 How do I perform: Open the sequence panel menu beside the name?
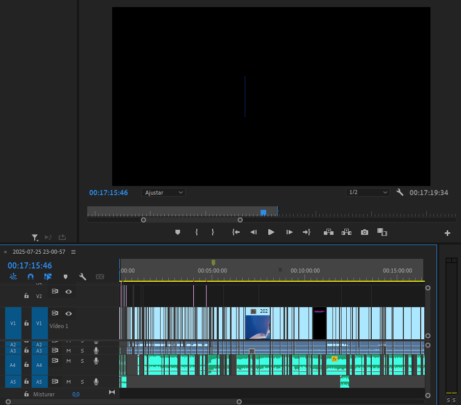pos(73,252)
